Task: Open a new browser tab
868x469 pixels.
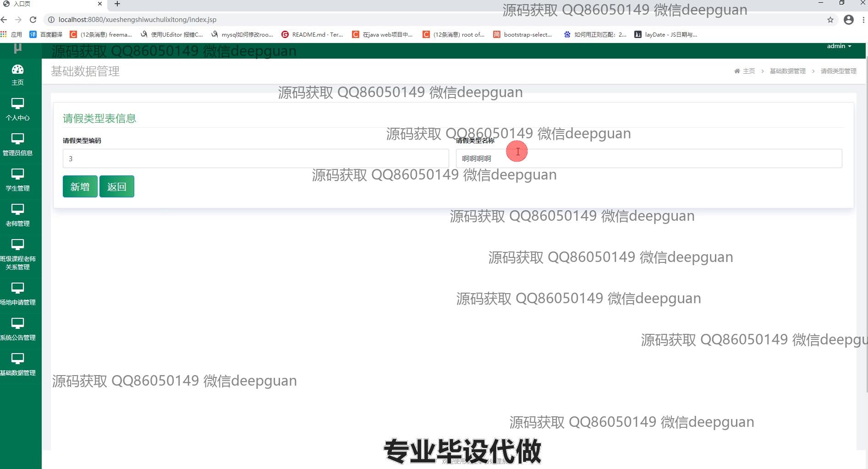Action: (x=117, y=4)
